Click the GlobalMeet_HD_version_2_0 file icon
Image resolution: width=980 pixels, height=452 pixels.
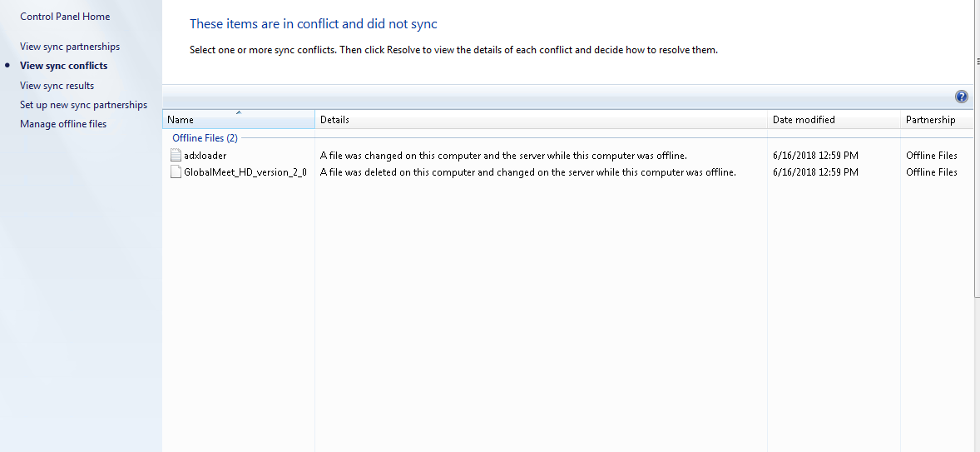point(176,172)
